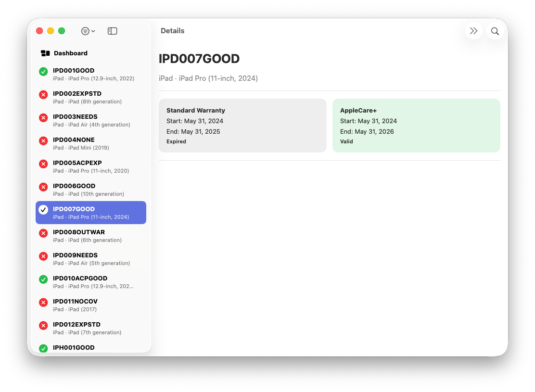
Task: Open IPD005ACPEXP device details
Action: click(x=91, y=166)
